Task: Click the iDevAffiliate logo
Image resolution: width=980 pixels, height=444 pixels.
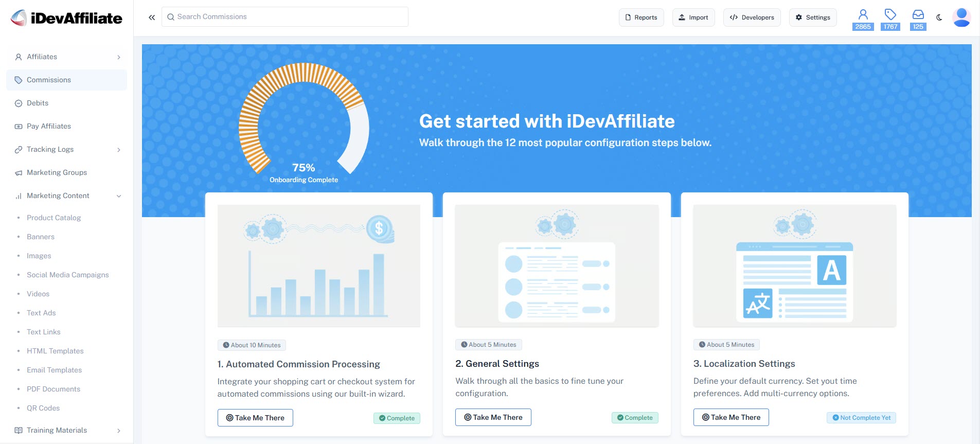Action: (x=66, y=18)
